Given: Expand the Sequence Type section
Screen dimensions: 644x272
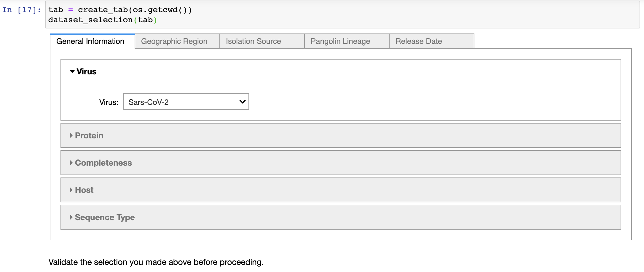Looking at the screenshot, I should [104, 217].
